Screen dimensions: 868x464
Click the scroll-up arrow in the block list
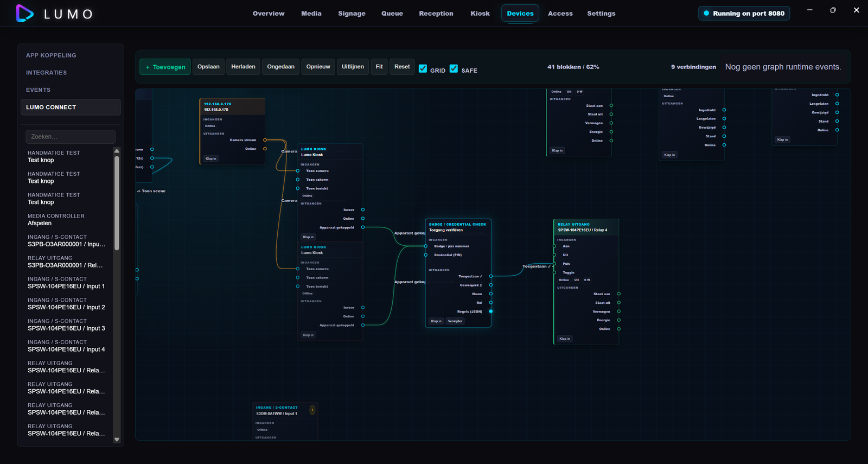[117, 151]
